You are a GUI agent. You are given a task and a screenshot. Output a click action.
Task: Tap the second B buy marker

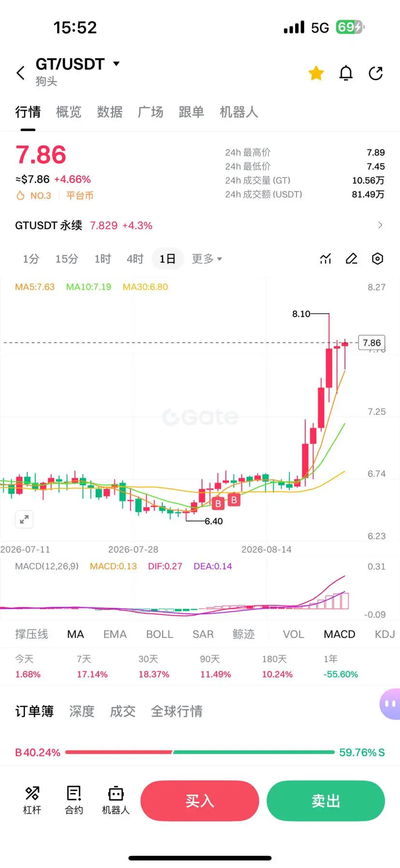234,500
